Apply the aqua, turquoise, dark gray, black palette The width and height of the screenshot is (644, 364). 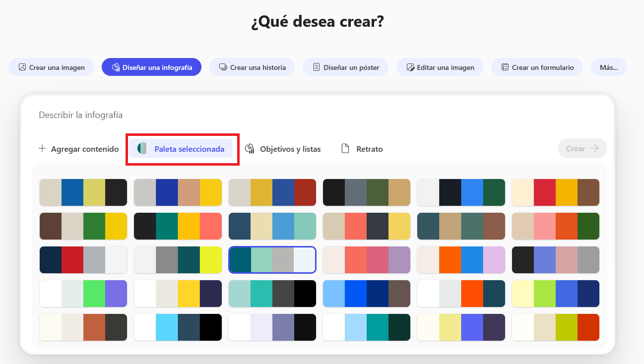(x=272, y=294)
